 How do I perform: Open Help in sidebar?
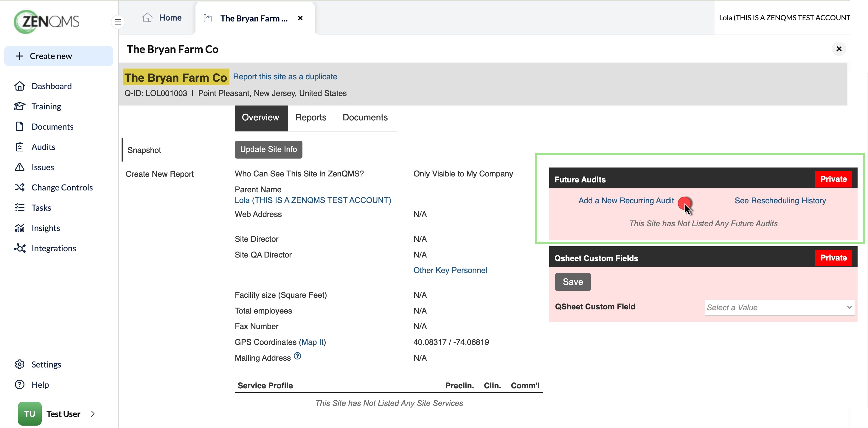[40, 384]
